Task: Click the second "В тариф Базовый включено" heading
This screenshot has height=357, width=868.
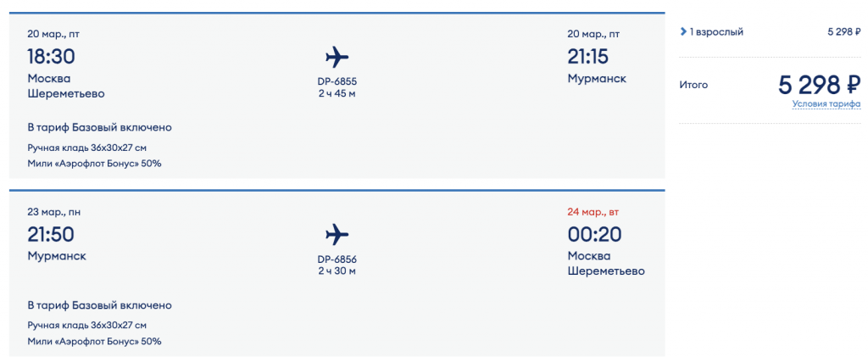Action: click(x=99, y=305)
